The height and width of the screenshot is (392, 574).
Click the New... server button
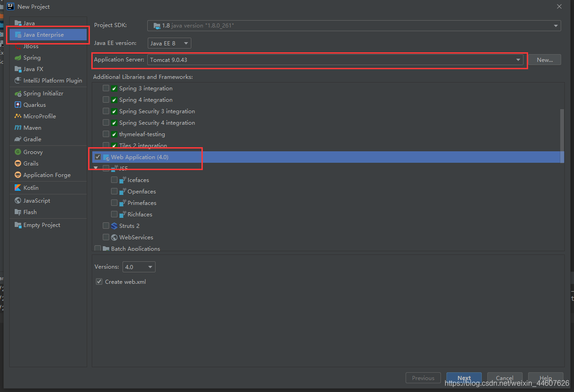coord(545,60)
